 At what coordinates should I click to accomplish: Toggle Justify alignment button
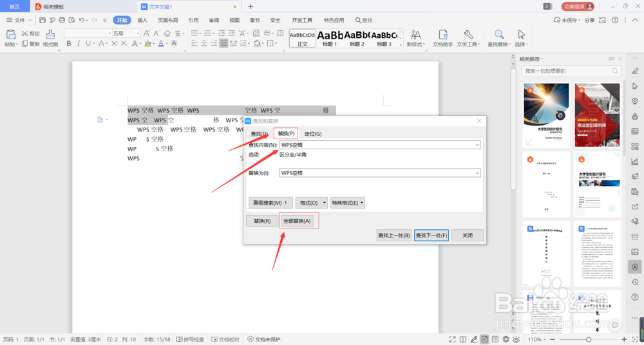(x=223, y=43)
